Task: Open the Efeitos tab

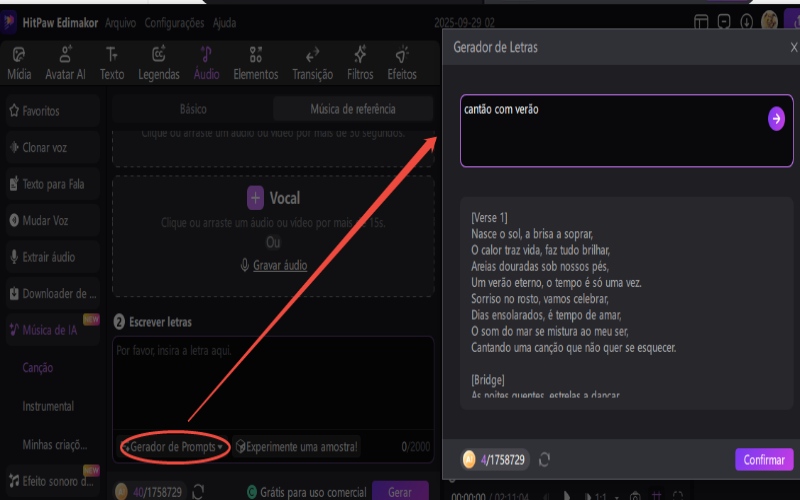Action: coord(402,63)
